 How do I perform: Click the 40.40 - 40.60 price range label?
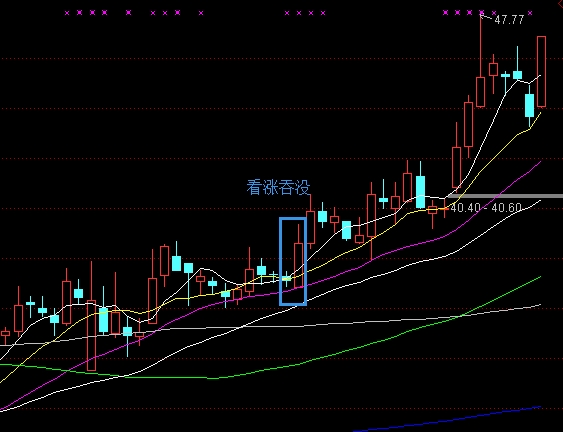[x=485, y=208]
